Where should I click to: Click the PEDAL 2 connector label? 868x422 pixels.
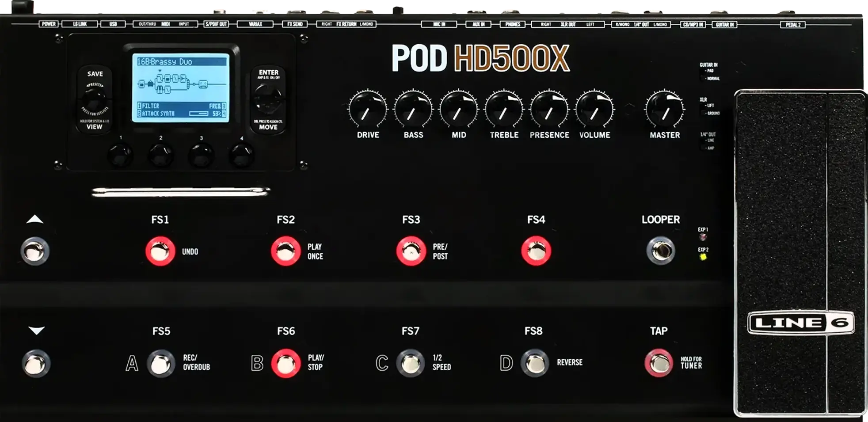793,25
